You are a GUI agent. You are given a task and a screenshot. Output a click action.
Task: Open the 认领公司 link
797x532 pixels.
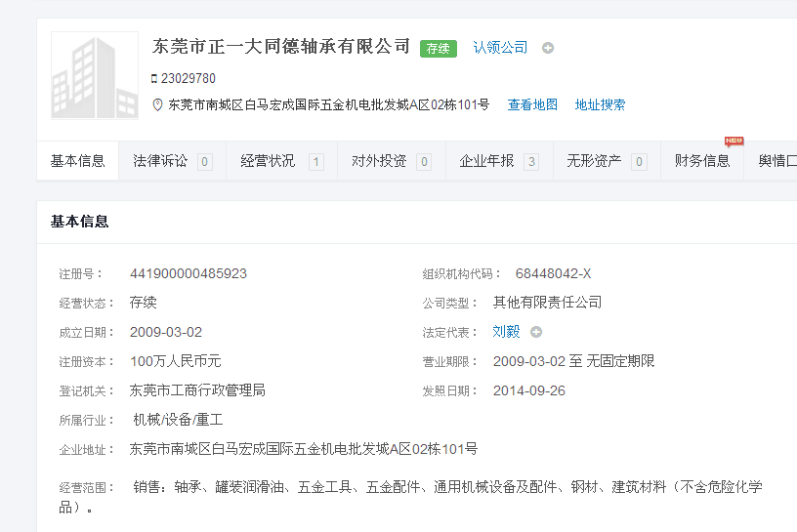click(500, 47)
